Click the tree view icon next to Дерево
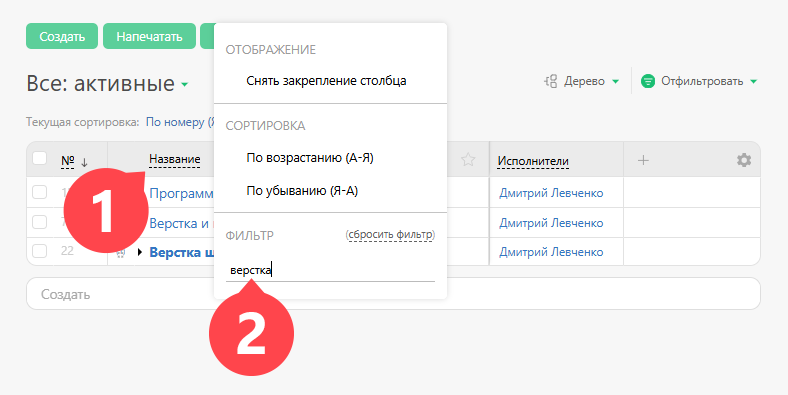Viewport: 788px width, 395px height. pos(551,81)
